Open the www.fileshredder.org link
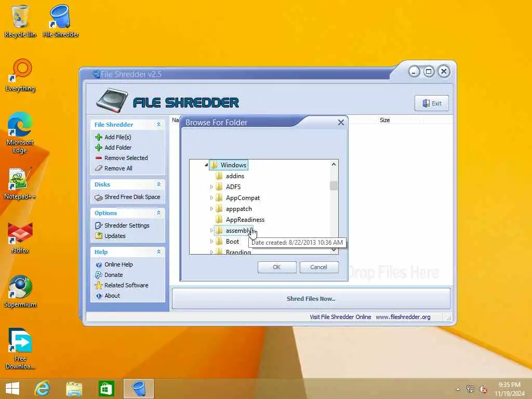The width and height of the screenshot is (532, 399). tap(403, 317)
